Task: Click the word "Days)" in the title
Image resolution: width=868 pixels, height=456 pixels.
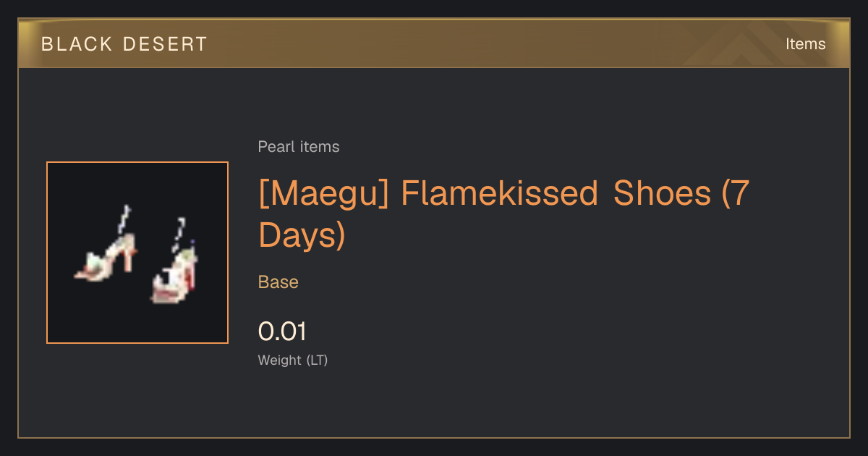Action: (x=302, y=235)
